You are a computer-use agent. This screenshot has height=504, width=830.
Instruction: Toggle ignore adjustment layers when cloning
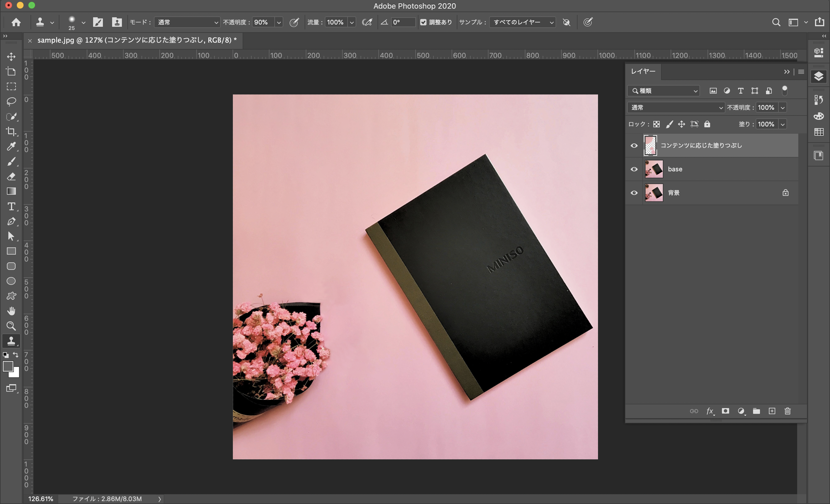click(x=567, y=22)
